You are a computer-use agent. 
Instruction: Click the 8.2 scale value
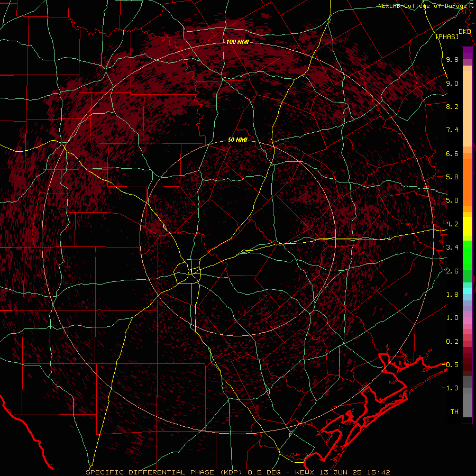tap(452, 106)
